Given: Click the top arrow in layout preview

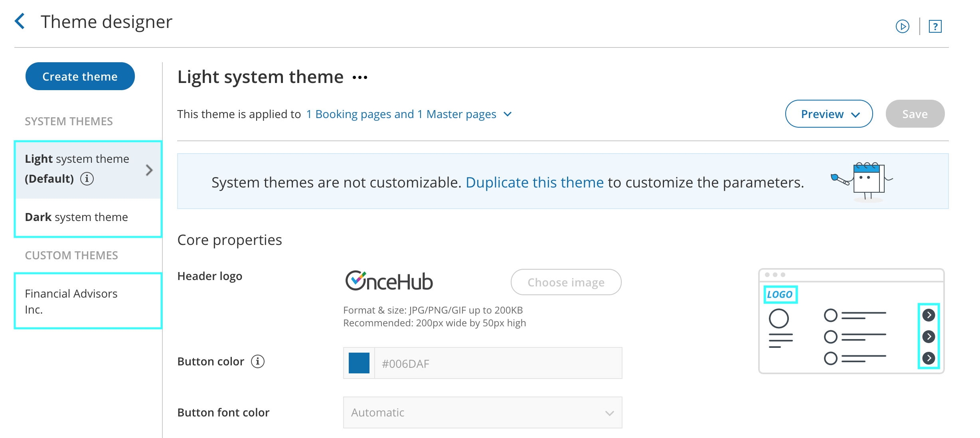Looking at the screenshot, I should click(x=929, y=315).
